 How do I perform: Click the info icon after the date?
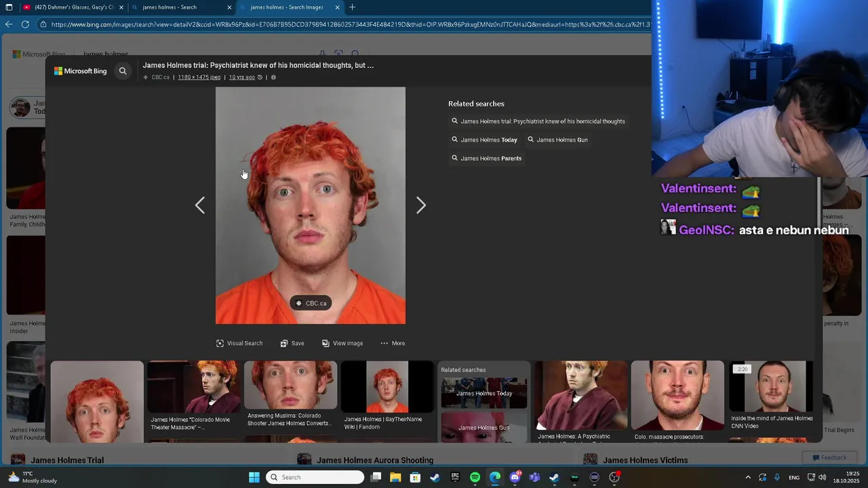click(273, 77)
